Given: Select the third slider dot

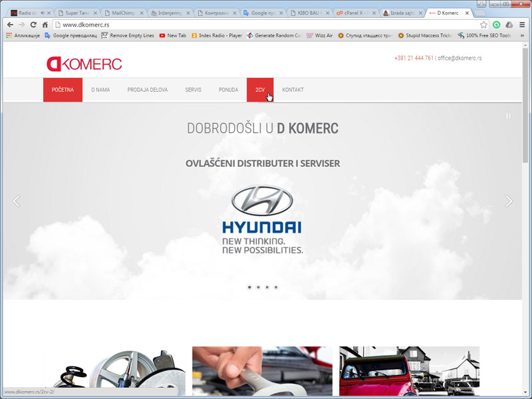Looking at the screenshot, I should coord(267,287).
